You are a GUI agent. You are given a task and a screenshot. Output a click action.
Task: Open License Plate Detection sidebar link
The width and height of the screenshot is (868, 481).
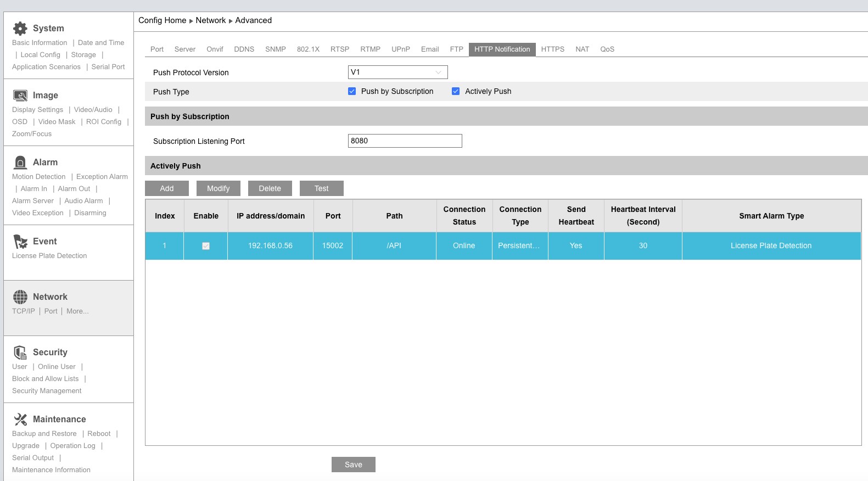(49, 255)
